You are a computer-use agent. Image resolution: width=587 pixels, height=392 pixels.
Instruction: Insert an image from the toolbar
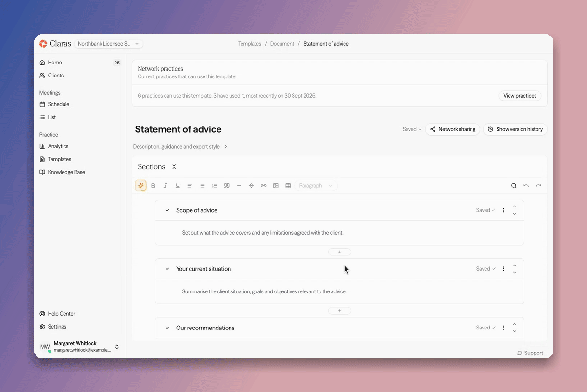coord(276,186)
